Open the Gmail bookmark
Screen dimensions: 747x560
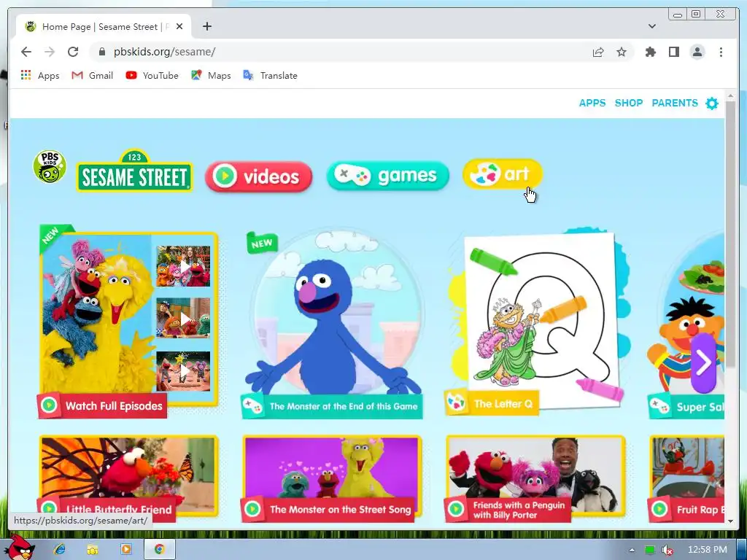click(93, 75)
